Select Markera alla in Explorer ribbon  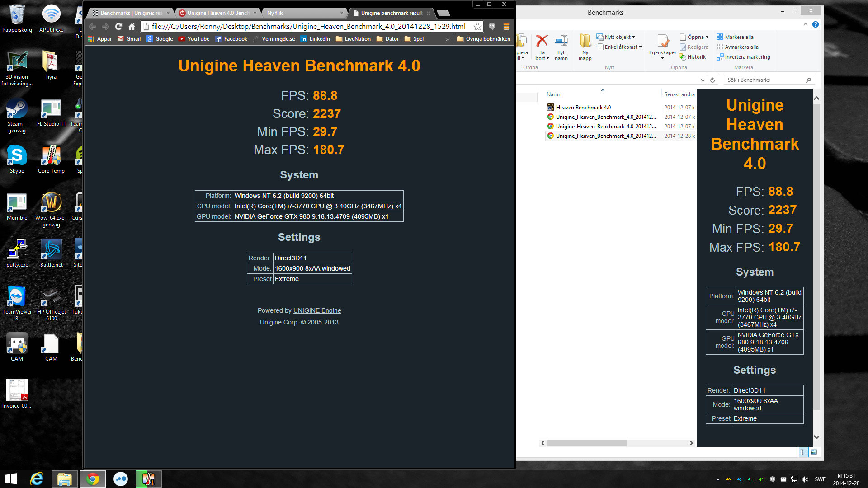tap(735, 37)
